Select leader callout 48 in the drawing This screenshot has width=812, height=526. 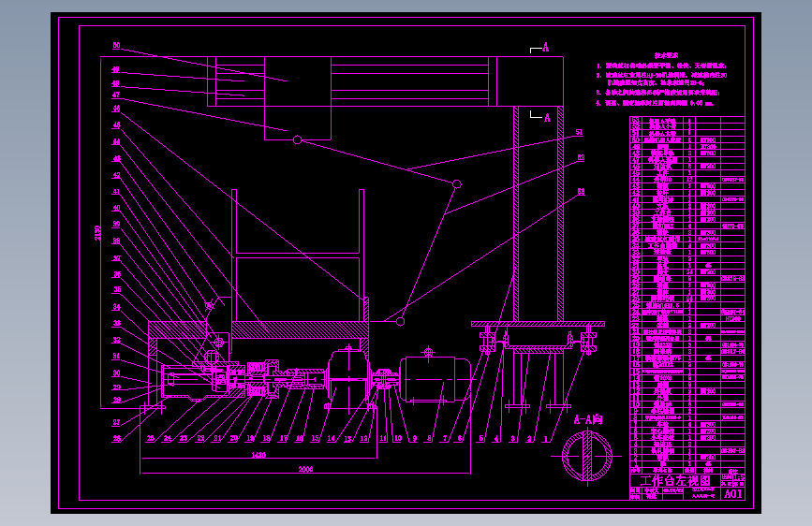(x=115, y=83)
